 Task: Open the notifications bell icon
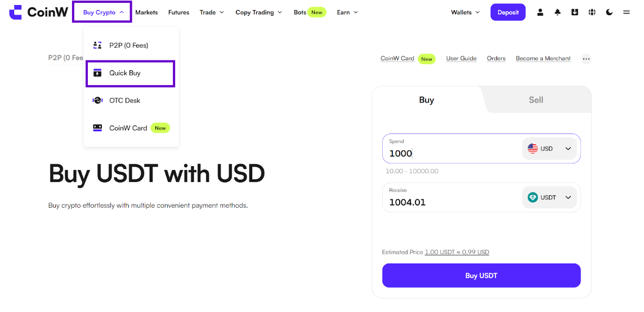coord(557,12)
